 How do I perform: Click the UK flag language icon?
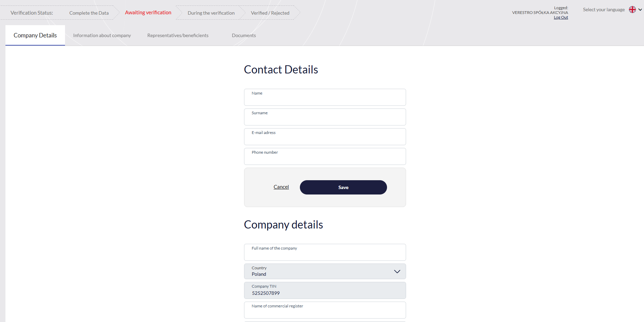pos(632,10)
